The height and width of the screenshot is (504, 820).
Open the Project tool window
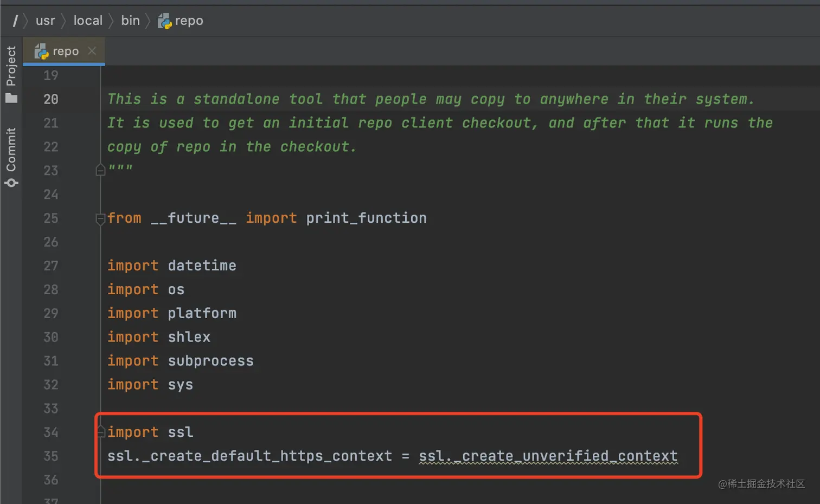pos(11,74)
